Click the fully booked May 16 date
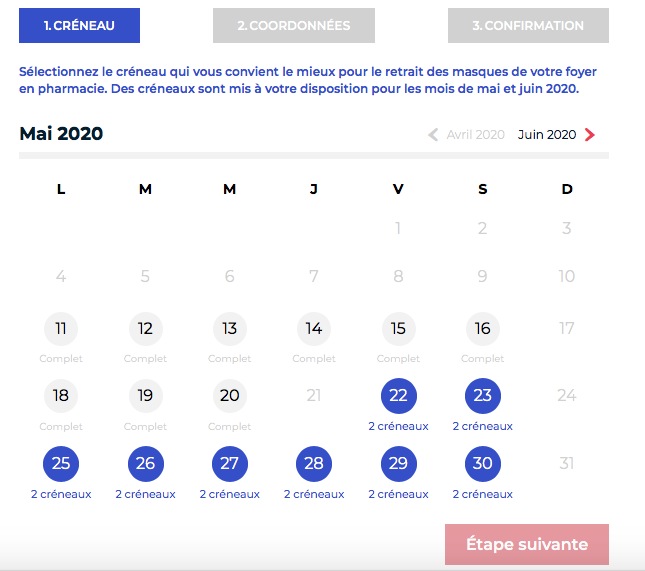Viewport: 645px width, 571px height. pos(482,329)
